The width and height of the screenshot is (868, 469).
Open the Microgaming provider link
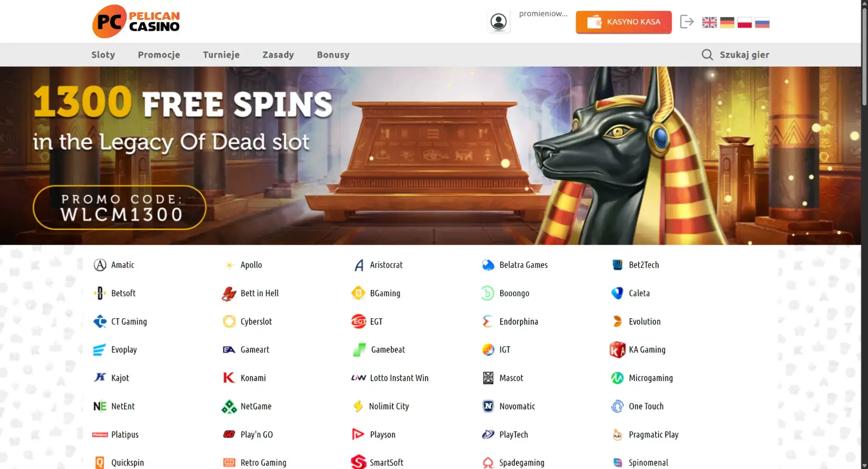pyautogui.click(x=642, y=378)
